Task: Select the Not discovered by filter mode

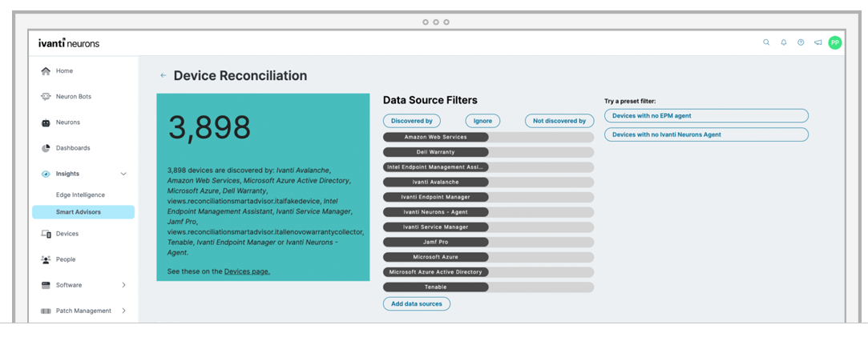Action: 559,121
